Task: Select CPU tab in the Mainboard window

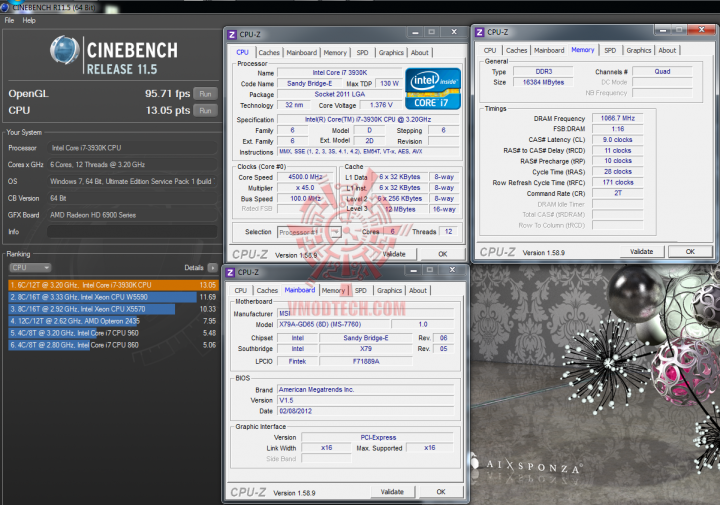Action: (241, 291)
